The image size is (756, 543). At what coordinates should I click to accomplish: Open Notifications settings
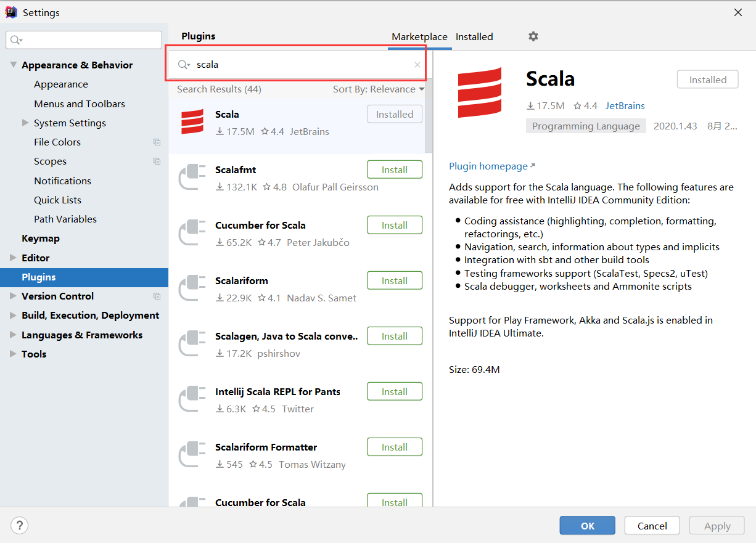62,181
